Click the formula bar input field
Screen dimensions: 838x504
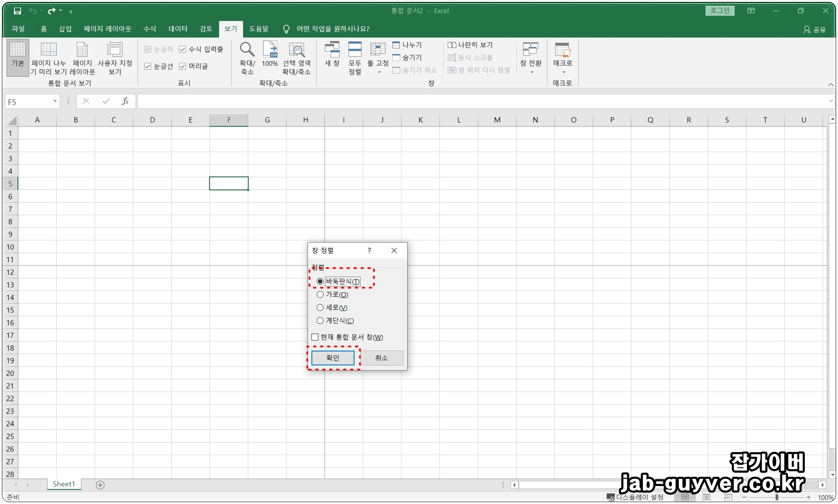[x=457, y=101]
